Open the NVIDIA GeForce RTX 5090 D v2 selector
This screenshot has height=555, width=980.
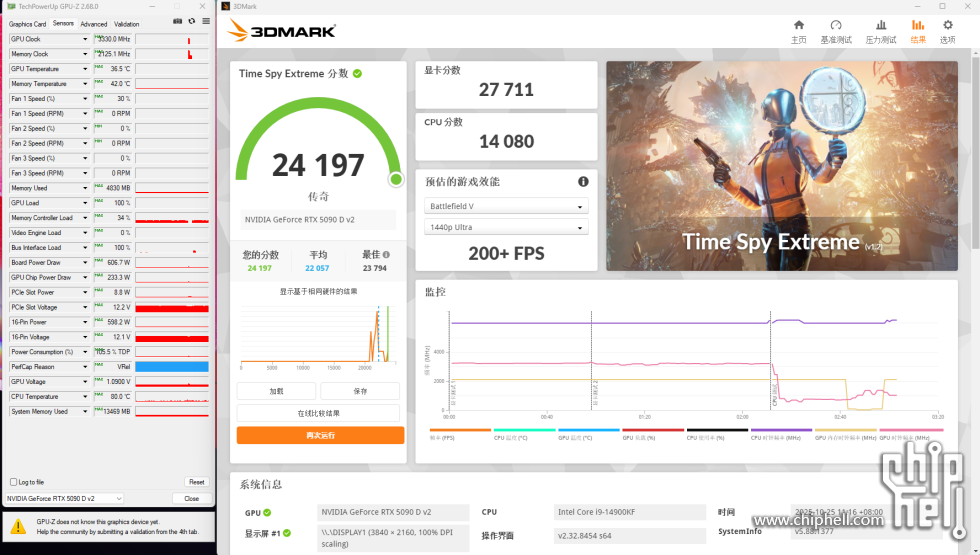[x=64, y=498]
